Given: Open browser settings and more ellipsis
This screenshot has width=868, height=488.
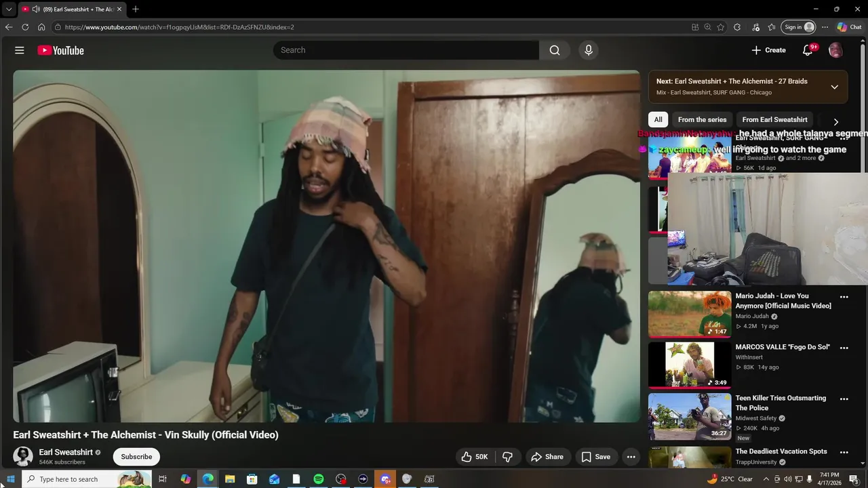Looking at the screenshot, I should tap(825, 27).
